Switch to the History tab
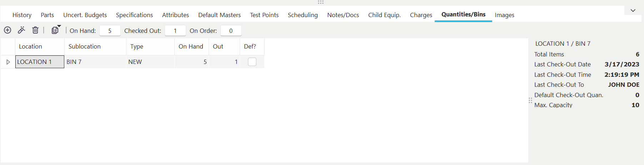Viewport: 644px width, 165px height. pyautogui.click(x=22, y=15)
